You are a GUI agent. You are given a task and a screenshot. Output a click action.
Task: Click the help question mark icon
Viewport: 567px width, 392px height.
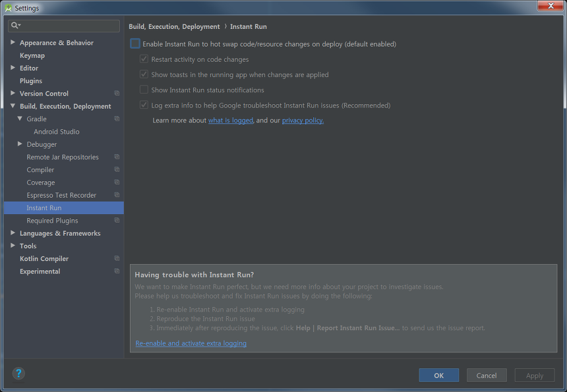coord(18,374)
